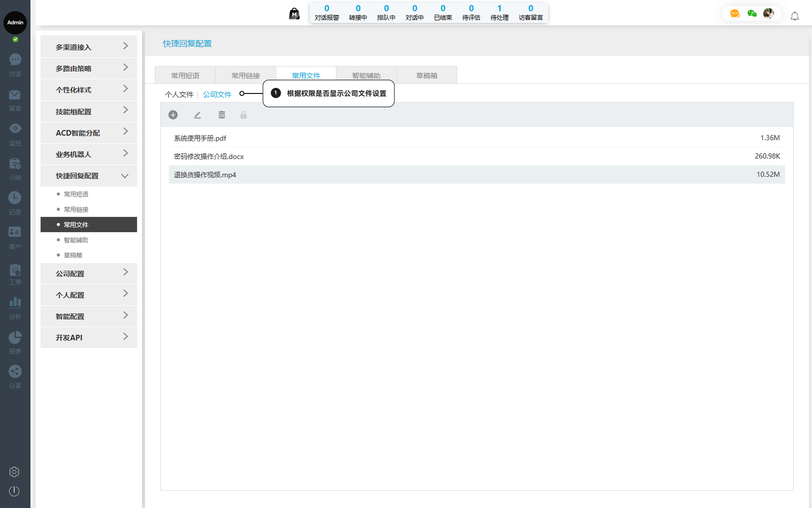This screenshot has height=508, width=812.
Task: Click the trash delete icon
Action: 222,115
